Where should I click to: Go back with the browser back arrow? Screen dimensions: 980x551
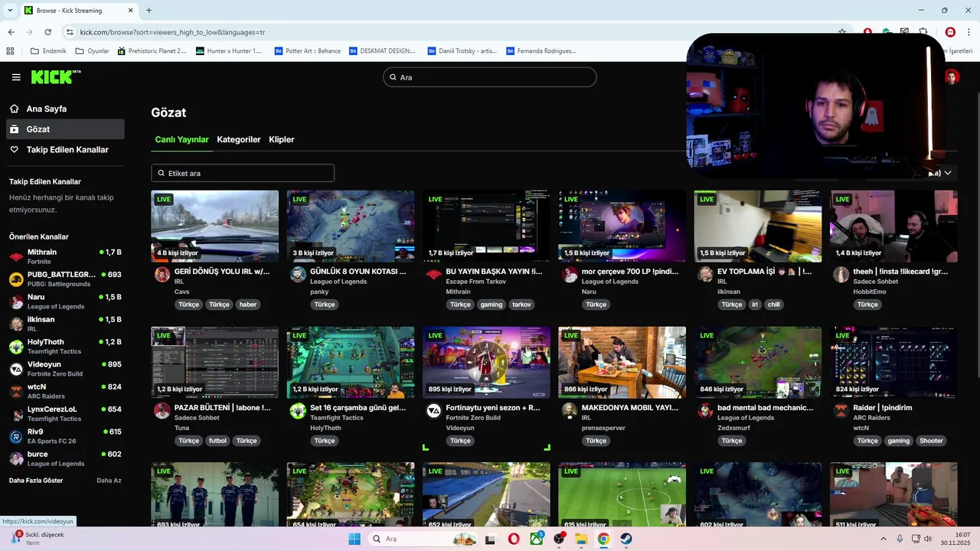pos(11,32)
